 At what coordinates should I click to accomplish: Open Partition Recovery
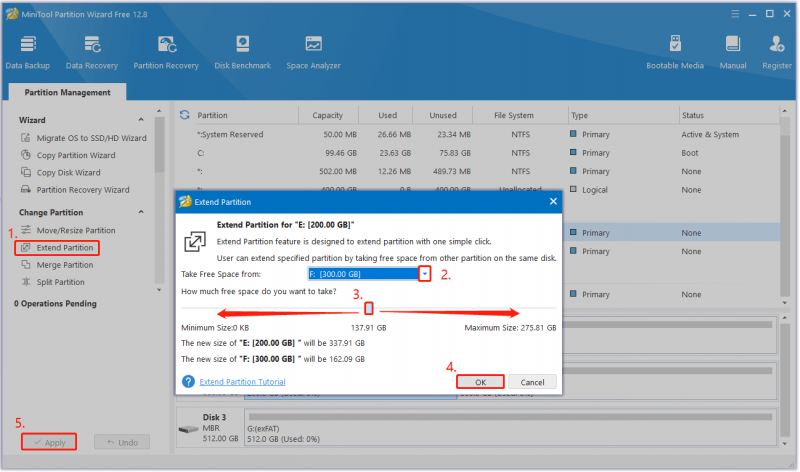click(166, 52)
